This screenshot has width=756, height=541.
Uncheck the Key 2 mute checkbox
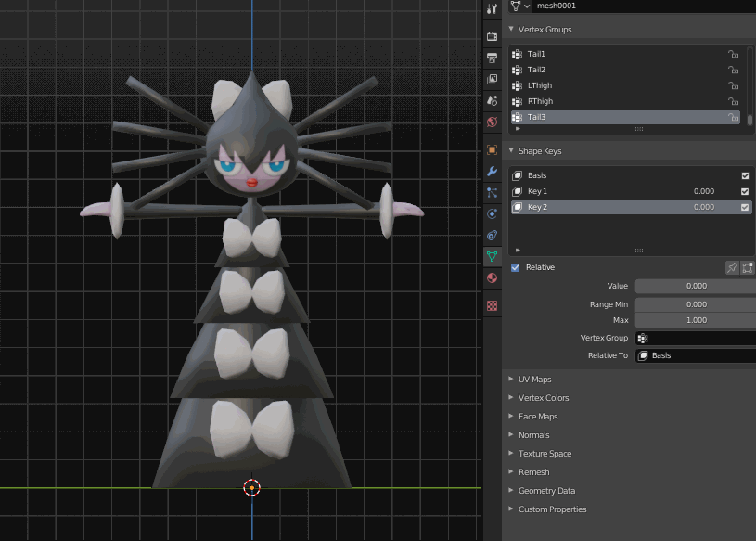point(745,207)
